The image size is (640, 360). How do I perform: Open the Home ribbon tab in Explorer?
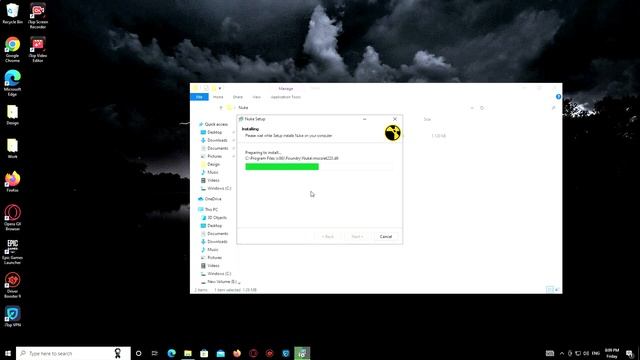pyautogui.click(x=218, y=97)
